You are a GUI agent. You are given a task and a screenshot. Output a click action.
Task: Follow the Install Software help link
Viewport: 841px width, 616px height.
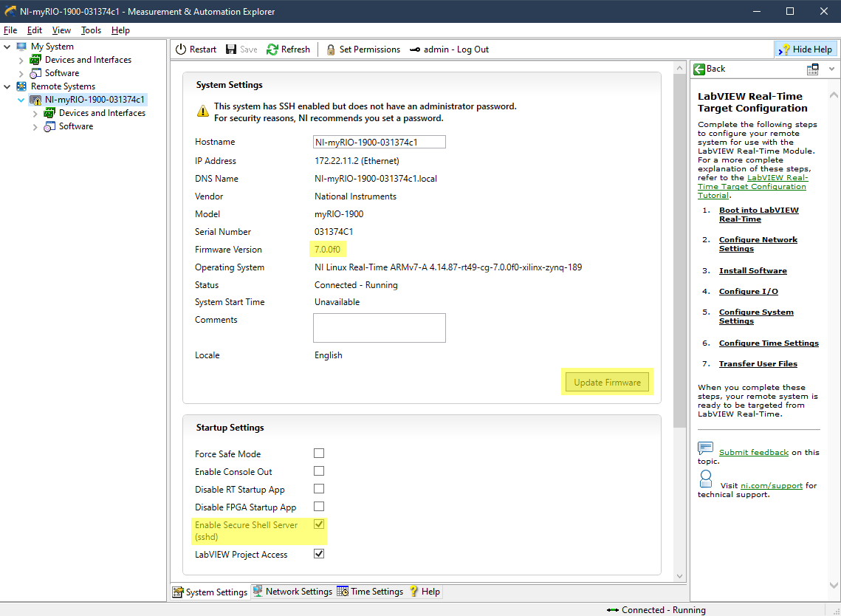(752, 270)
